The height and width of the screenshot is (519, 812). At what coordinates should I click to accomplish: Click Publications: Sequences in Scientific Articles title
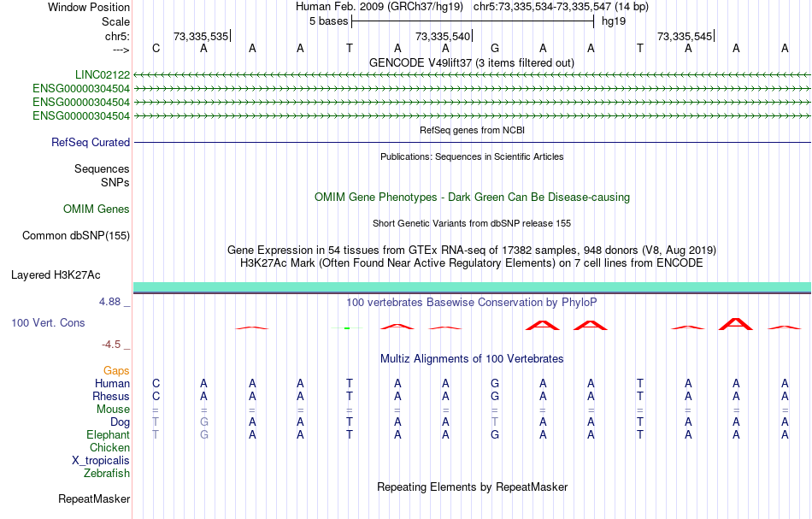(x=472, y=157)
